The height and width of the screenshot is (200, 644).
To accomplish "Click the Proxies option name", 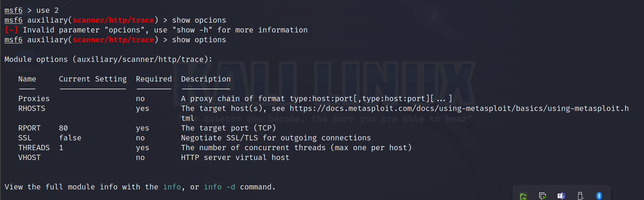I will click(34, 99).
